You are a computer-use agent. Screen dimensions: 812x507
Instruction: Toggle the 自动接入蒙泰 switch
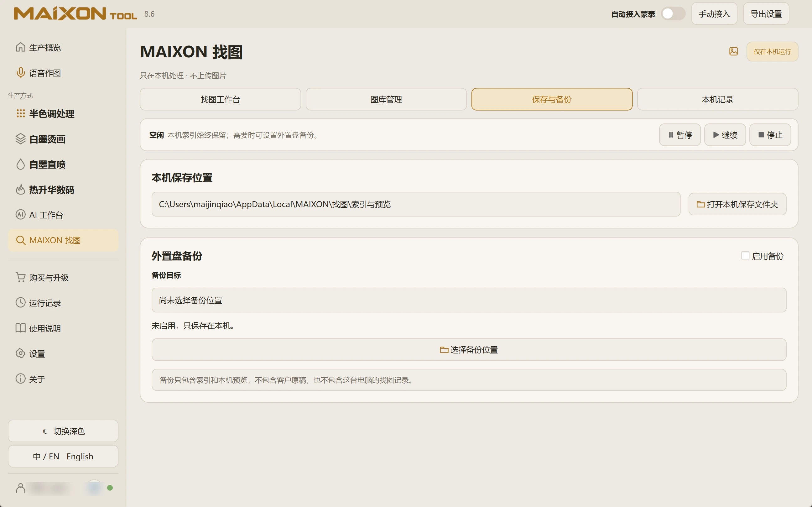click(x=673, y=14)
